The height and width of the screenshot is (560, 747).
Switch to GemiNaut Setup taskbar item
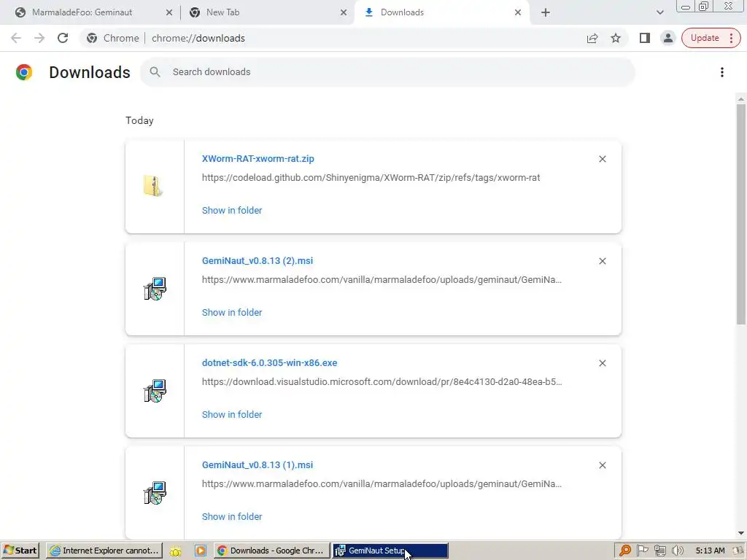click(x=390, y=551)
